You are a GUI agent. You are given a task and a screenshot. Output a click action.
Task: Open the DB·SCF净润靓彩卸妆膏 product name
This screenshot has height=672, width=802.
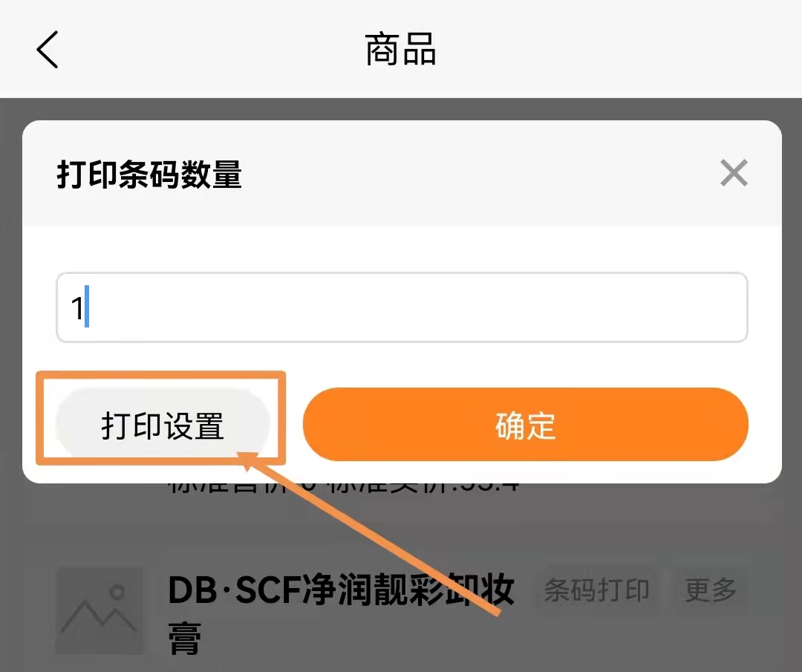341,613
